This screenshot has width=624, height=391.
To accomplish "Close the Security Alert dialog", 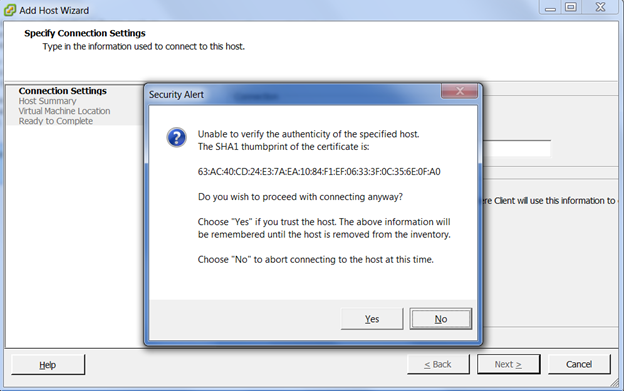I will pos(459,91).
